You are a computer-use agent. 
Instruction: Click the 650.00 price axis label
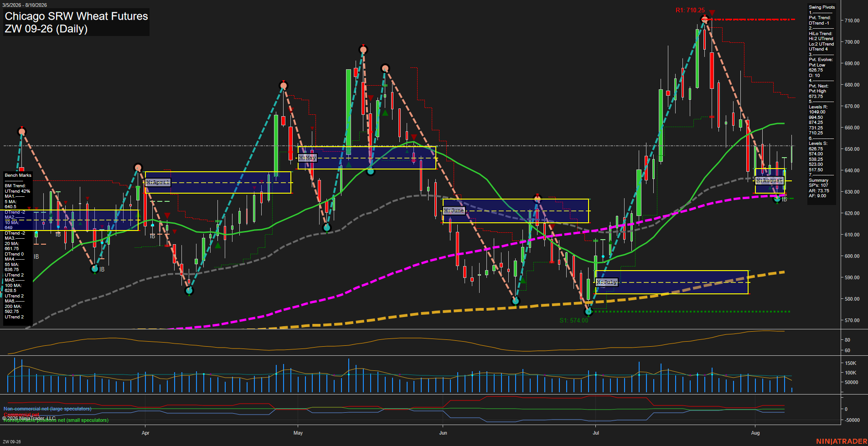click(852, 149)
